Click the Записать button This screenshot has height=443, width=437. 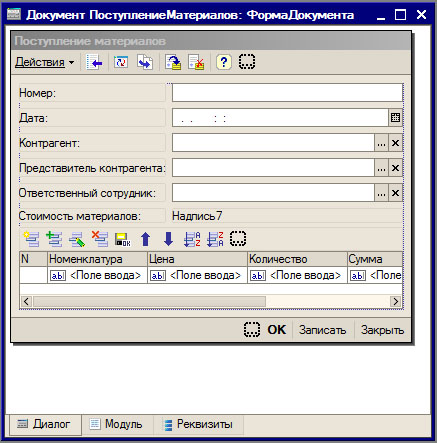click(322, 330)
